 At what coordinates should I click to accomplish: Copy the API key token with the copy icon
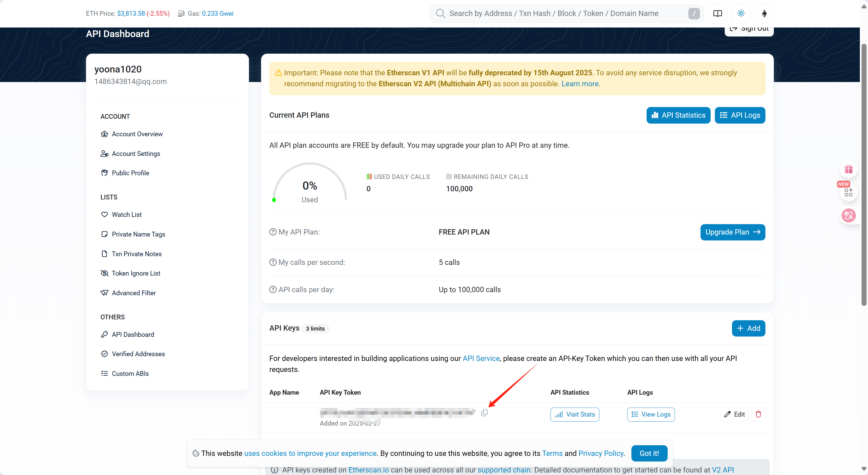coord(484,413)
